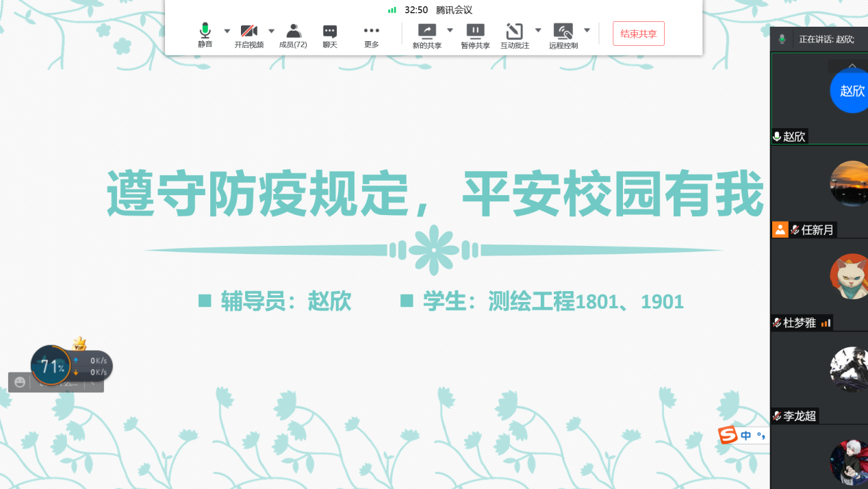Click the 71% floating performance widget

(51, 366)
